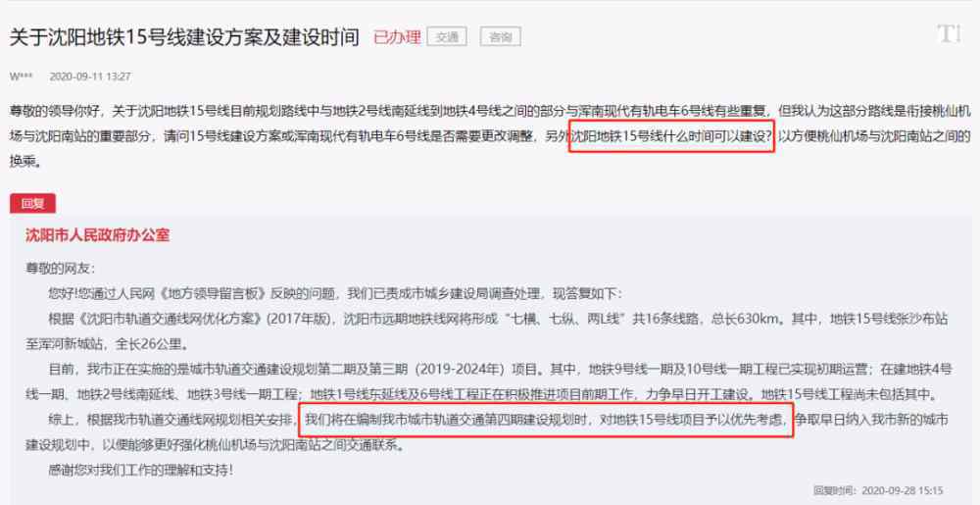Click the red 已办理 status label
Image resolution: width=980 pixels, height=505 pixels.
click(x=398, y=37)
